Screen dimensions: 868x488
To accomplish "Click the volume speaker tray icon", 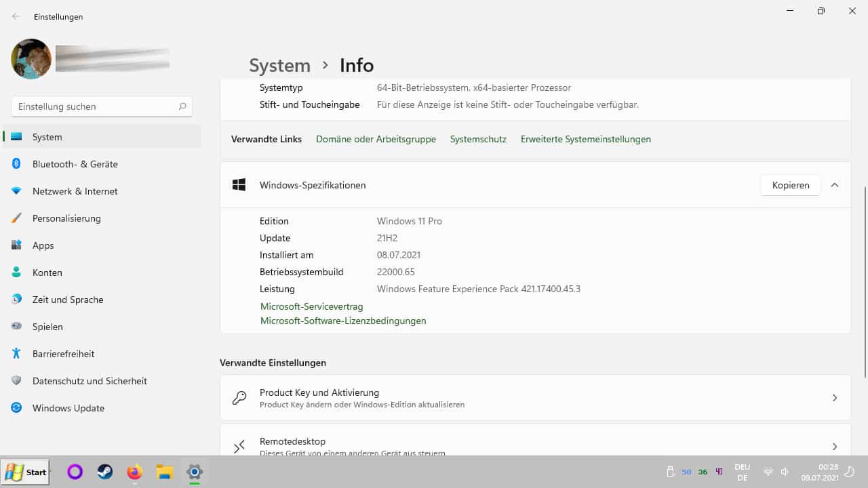I will (785, 472).
